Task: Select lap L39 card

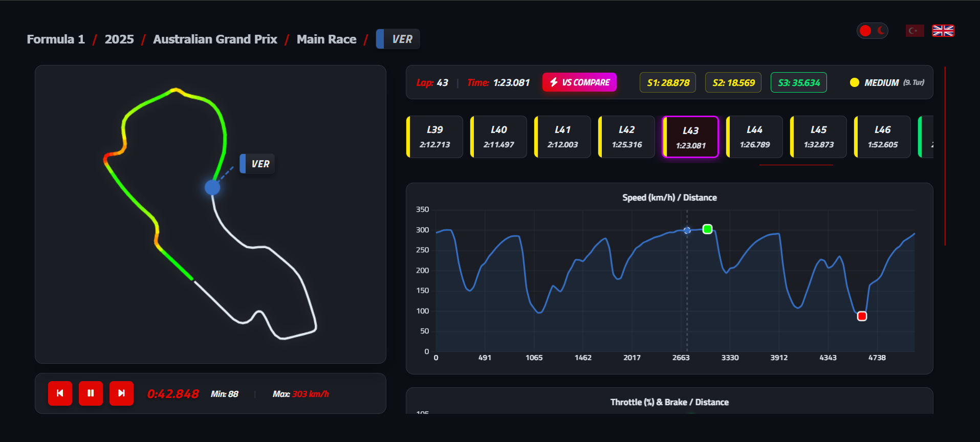Action: coord(434,137)
